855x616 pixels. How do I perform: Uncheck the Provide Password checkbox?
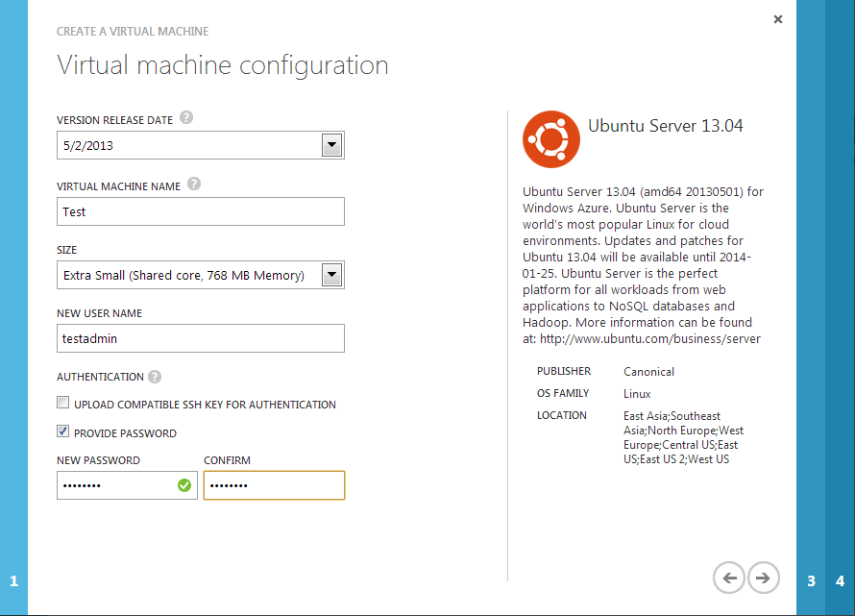point(63,432)
